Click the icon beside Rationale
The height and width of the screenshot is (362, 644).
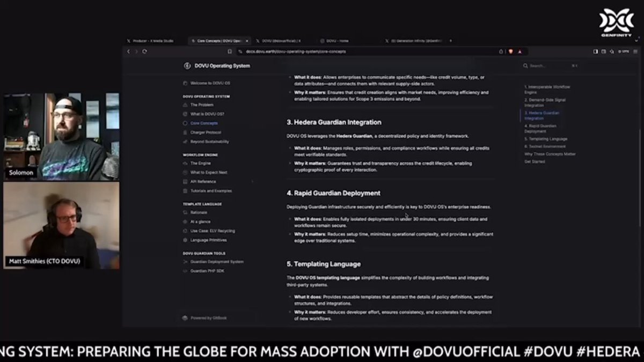point(185,212)
